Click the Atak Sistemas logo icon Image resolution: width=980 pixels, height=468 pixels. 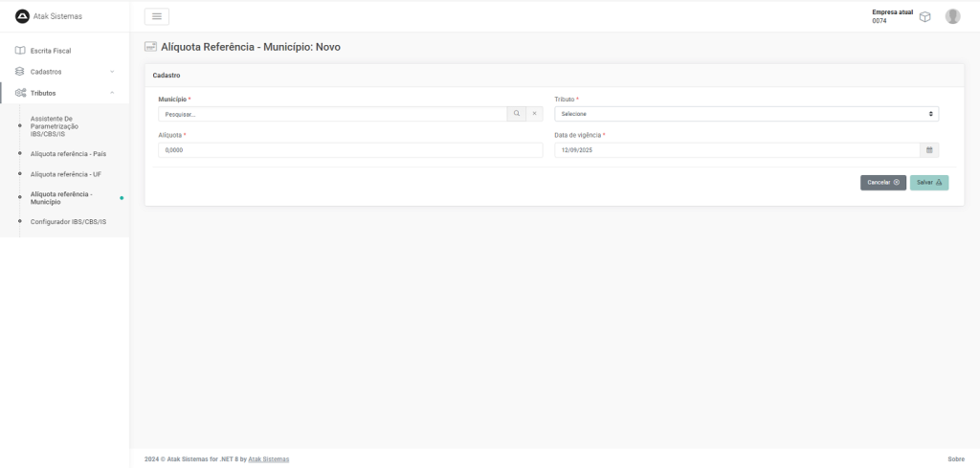22,16
